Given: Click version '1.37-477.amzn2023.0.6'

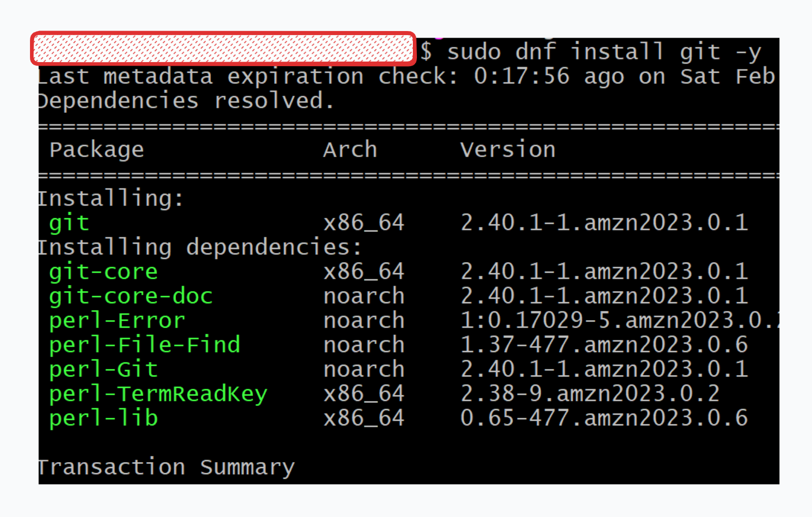Looking at the screenshot, I should (x=604, y=345).
